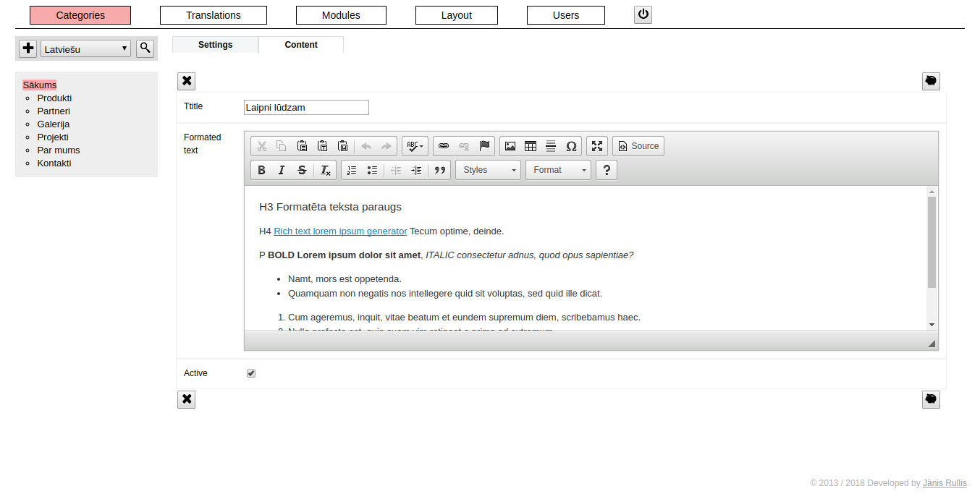
Task: Toggle the Source view button
Action: coord(638,146)
